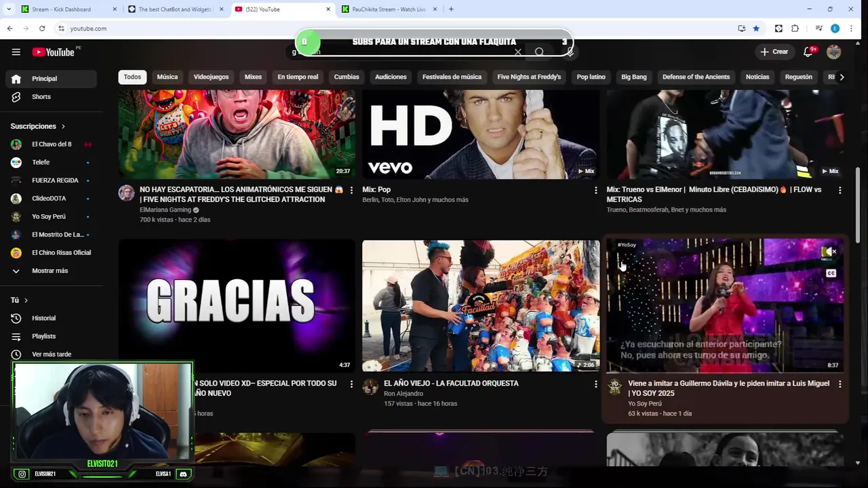
Task: Open the Chrome extensions puzzle icon
Action: click(x=795, y=28)
